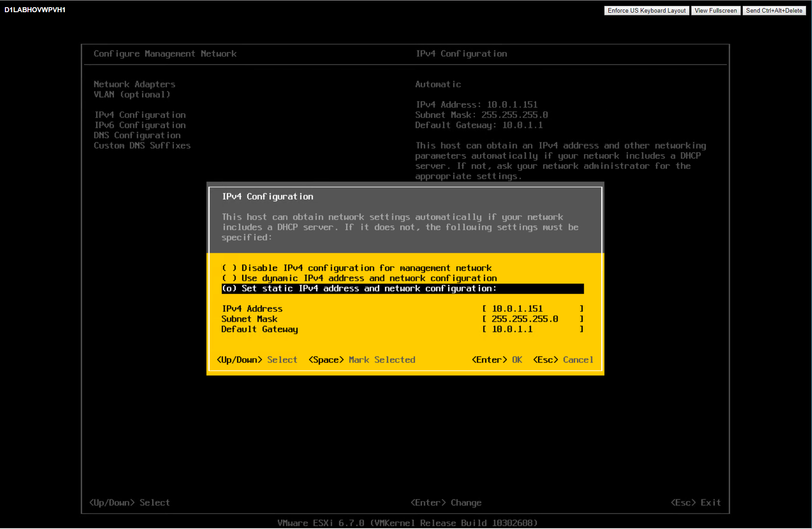Click View Fullscreen button
The height and width of the screenshot is (529, 812).
pyautogui.click(x=715, y=10)
